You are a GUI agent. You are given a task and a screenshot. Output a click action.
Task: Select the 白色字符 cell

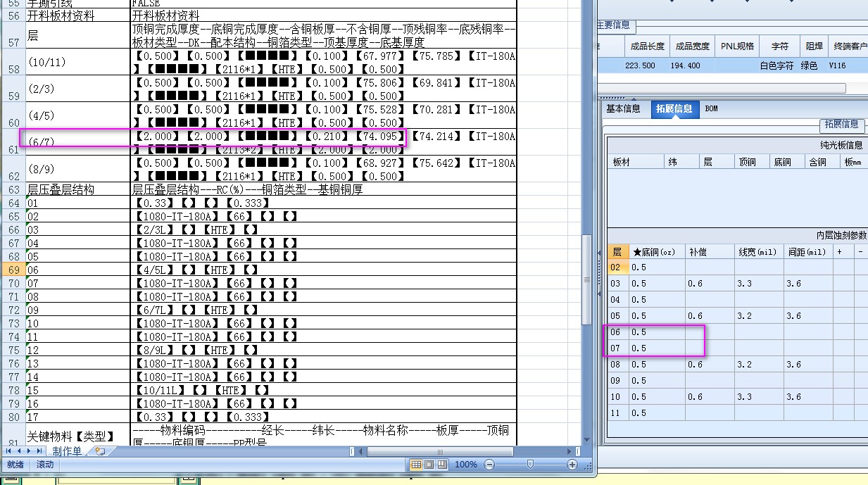[x=779, y=65]
